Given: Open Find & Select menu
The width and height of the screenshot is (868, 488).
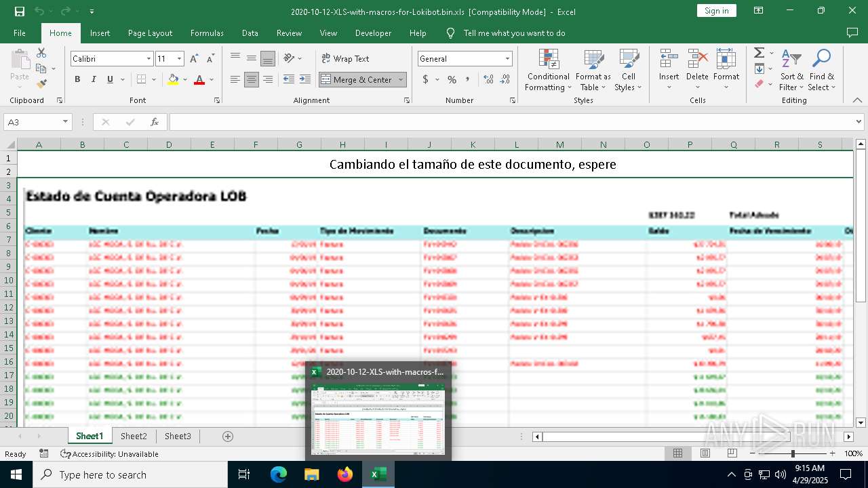Looking at the screenshot, I should click(822, 70).
